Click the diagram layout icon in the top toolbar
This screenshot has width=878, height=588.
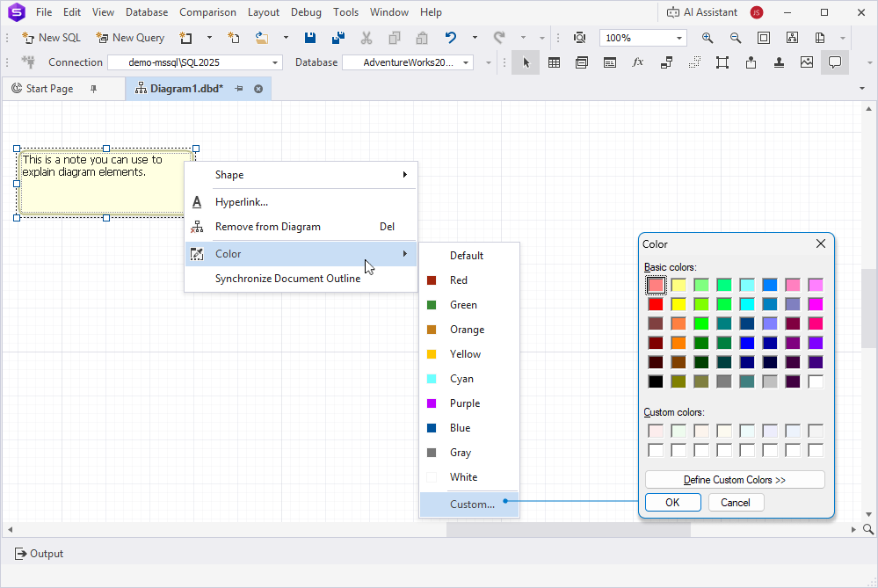coord(792,38)
